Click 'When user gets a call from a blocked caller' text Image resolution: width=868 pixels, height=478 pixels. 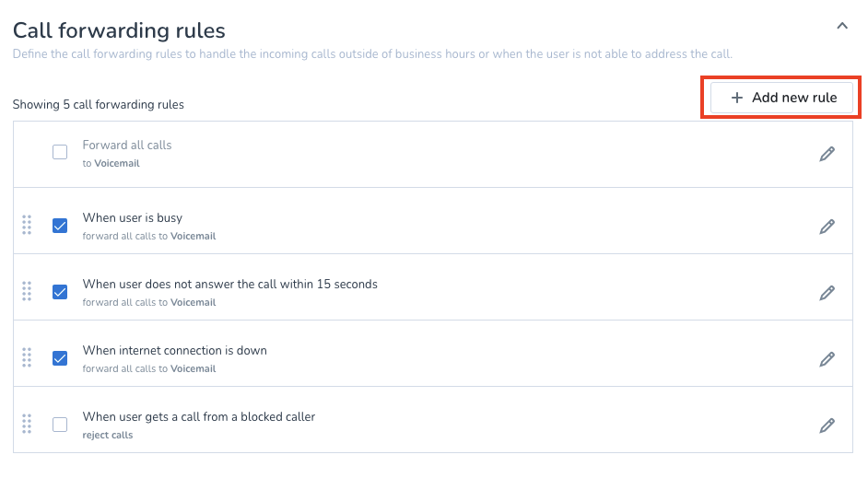199,417
